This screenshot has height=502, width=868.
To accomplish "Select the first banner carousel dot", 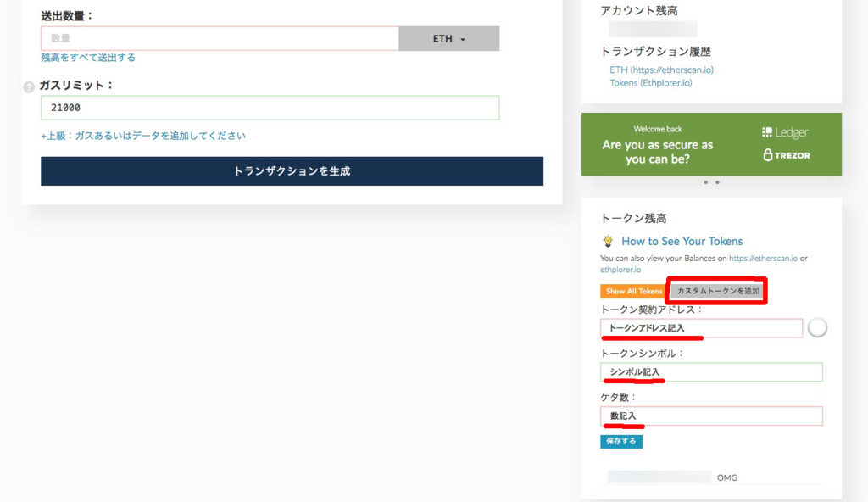I will point(705,182).
